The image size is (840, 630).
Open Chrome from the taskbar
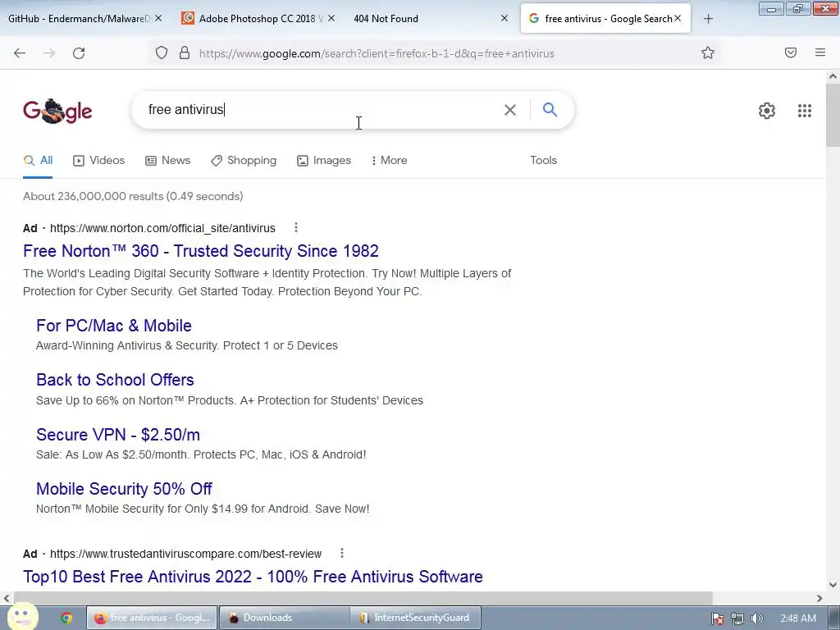[66, 618]
